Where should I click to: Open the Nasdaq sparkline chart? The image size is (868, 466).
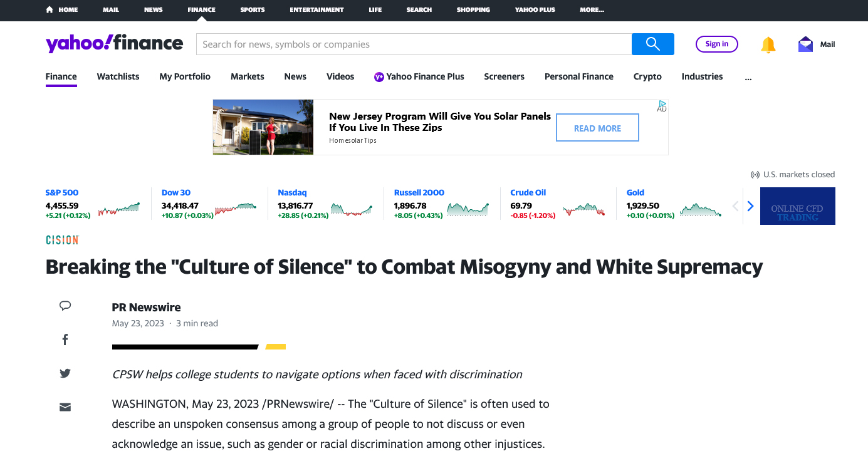coord(352,209)
